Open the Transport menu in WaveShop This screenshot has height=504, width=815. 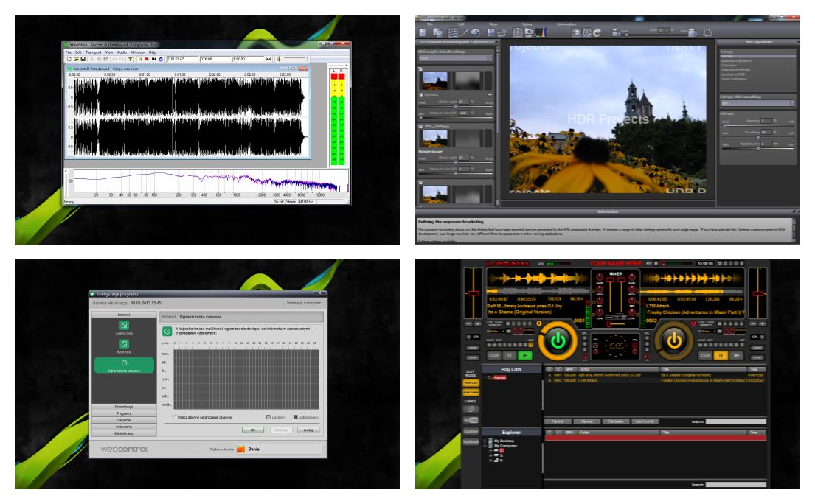(94, 52)
